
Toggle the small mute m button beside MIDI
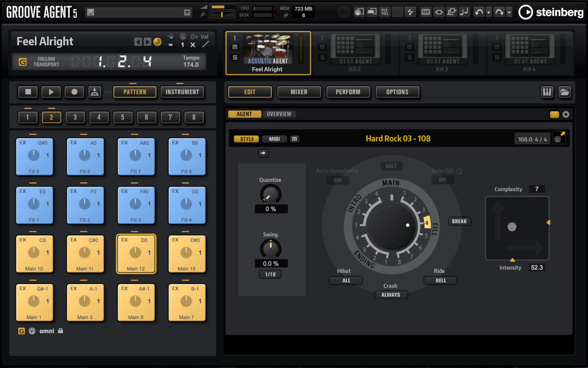click(x=295, y=139)
